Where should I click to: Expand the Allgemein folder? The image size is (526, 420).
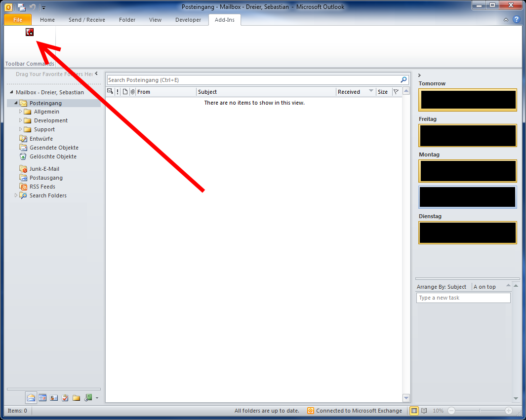point(21,112)
